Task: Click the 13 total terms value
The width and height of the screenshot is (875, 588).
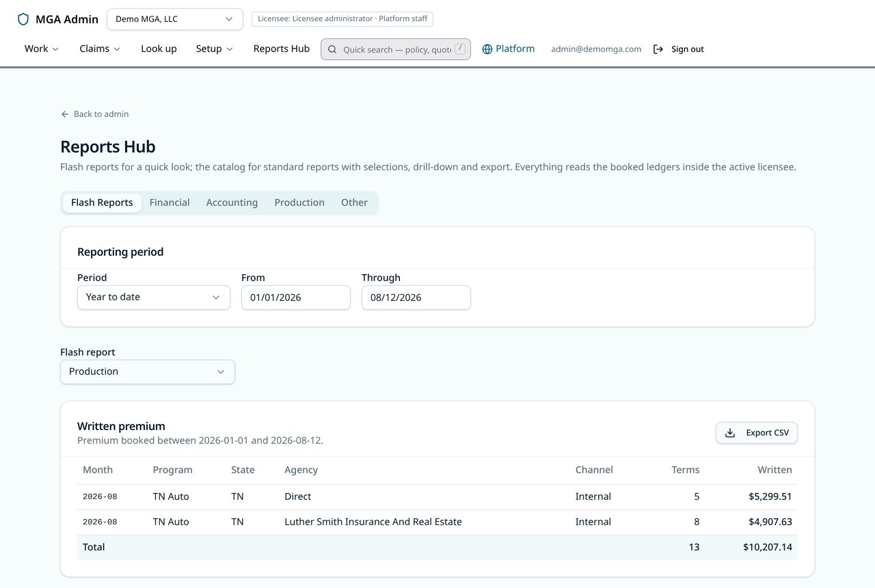Action: click(694, 548)
